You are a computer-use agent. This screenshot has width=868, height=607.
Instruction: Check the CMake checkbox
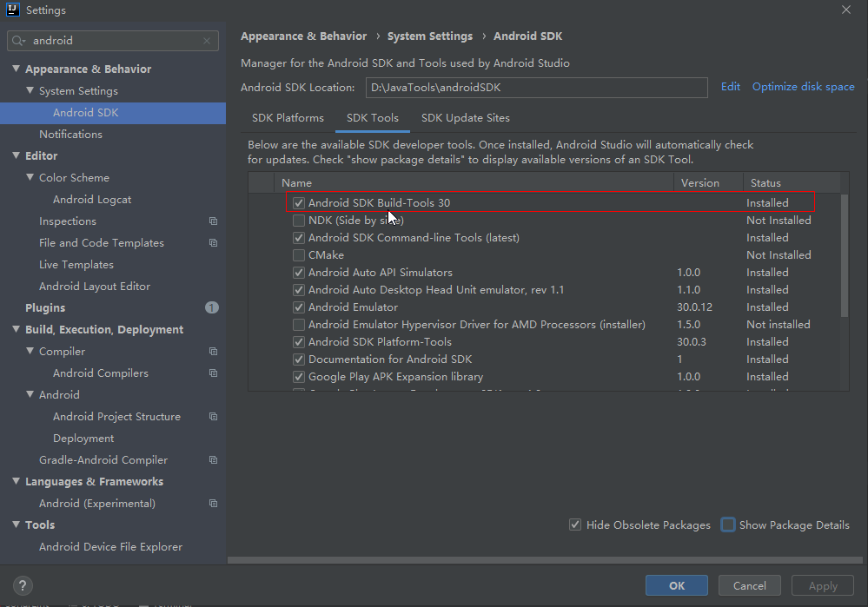point(298,255)
